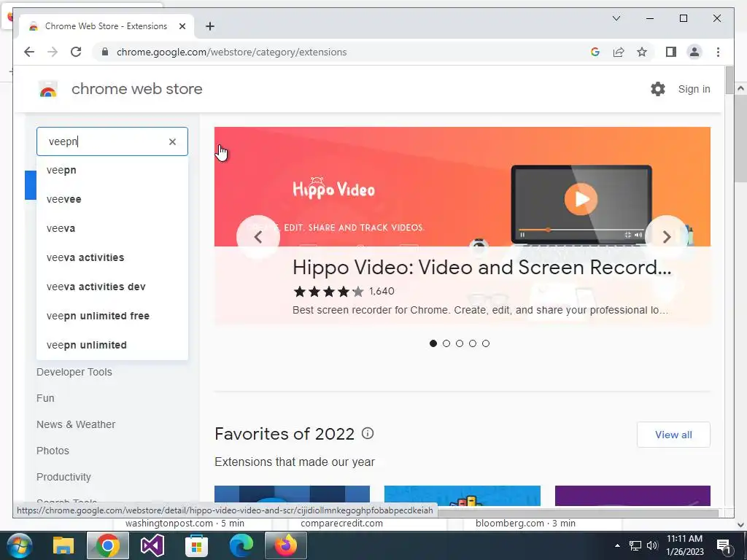
Task: Click the Sign in link
Action: [x=694, y=89]
